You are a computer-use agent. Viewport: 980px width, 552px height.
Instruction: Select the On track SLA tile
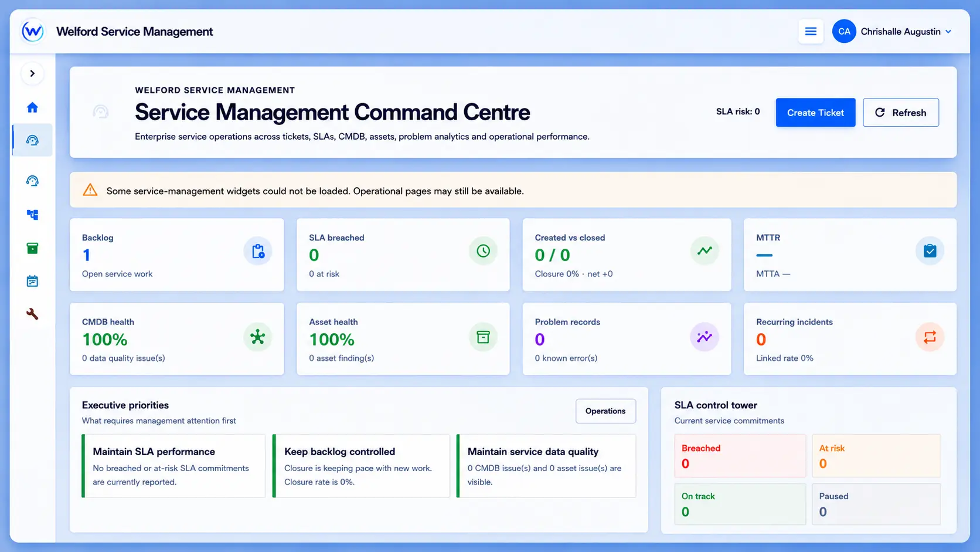[740, 504]
